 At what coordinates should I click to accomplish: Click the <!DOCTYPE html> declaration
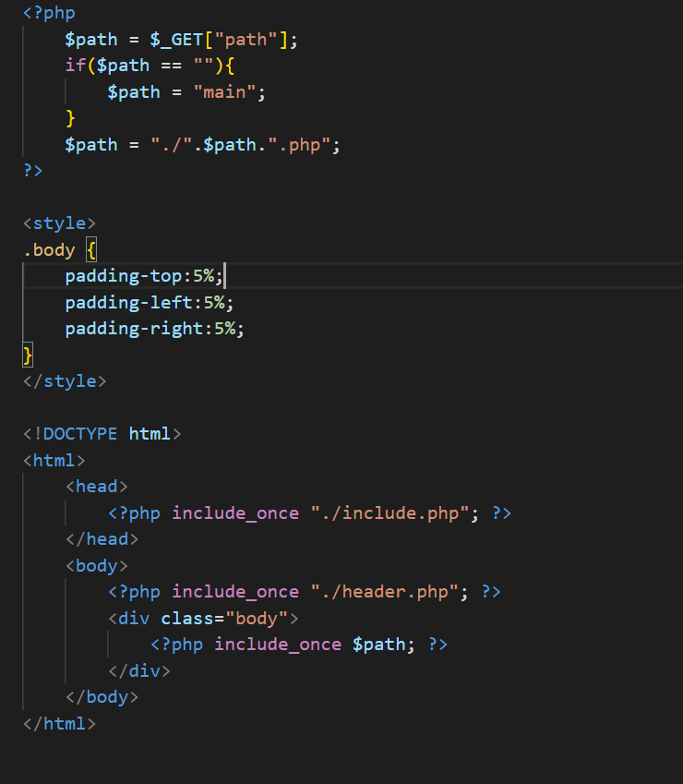[x=102, y=433]
